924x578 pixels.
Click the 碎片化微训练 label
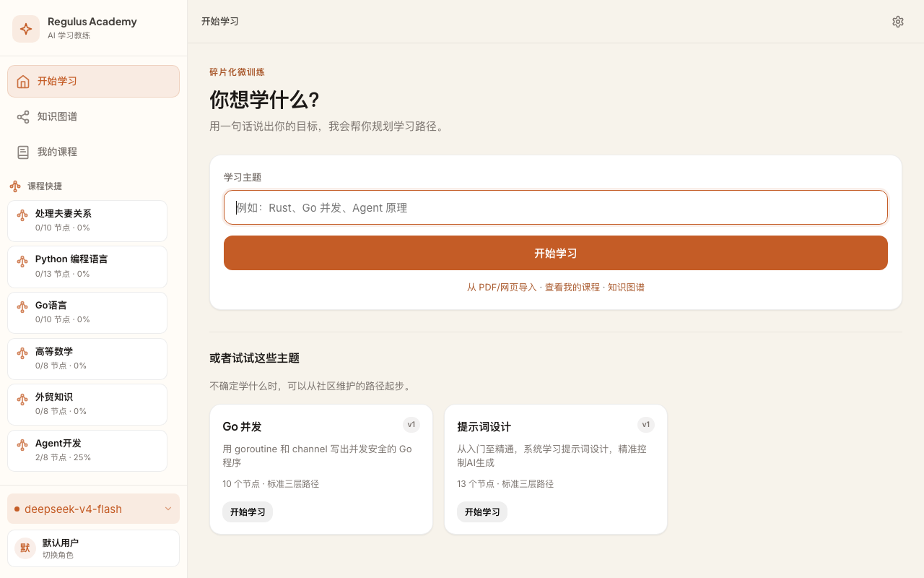click(237, 72)
